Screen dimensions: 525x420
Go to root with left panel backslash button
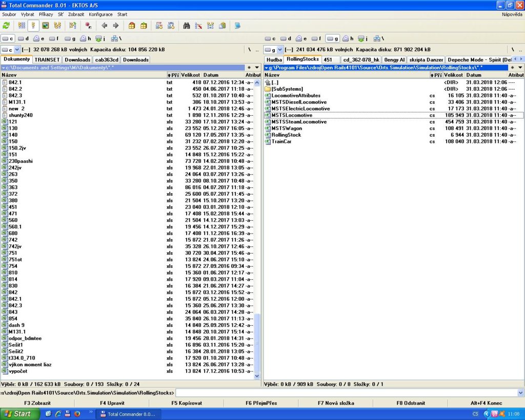coord(250,50)
